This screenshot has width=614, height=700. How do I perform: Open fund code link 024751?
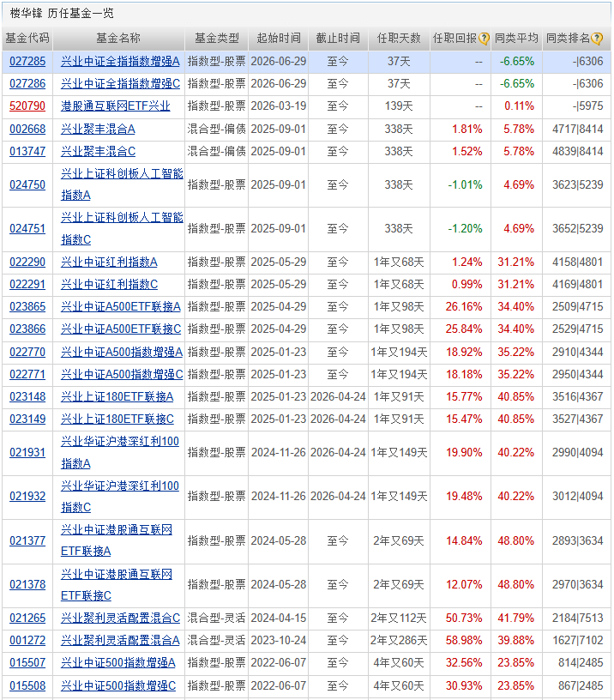pos(27,228)
